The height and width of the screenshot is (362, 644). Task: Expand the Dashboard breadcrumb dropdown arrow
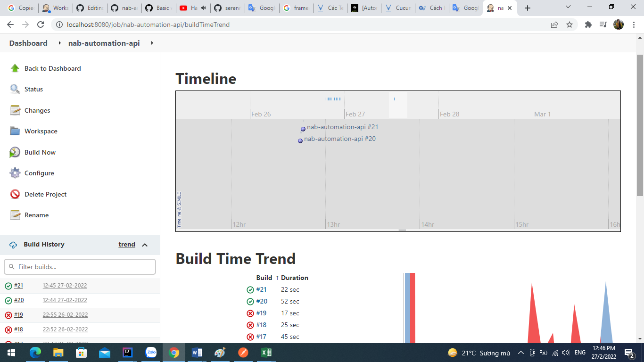click(x=59, y=43)
